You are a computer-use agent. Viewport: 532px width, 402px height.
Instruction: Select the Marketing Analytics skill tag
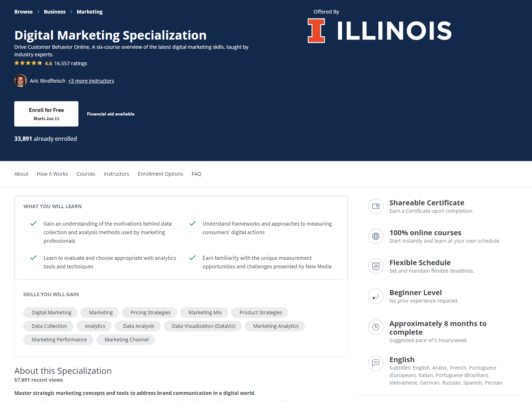click(x=275, y=326)
